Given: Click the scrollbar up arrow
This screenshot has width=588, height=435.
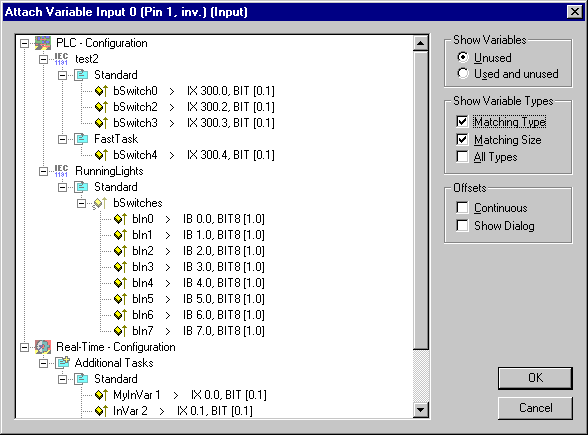Looking at the screenshot, I should (421, 44).
